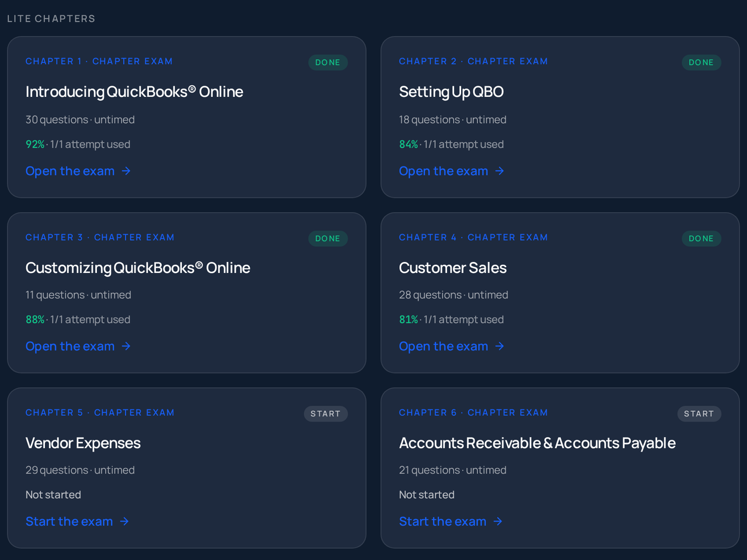This screenshot has height=560, width=747.
Task: Click CHAPTER 1 · CHAPTER EXAM label
Action: [99, 61]
